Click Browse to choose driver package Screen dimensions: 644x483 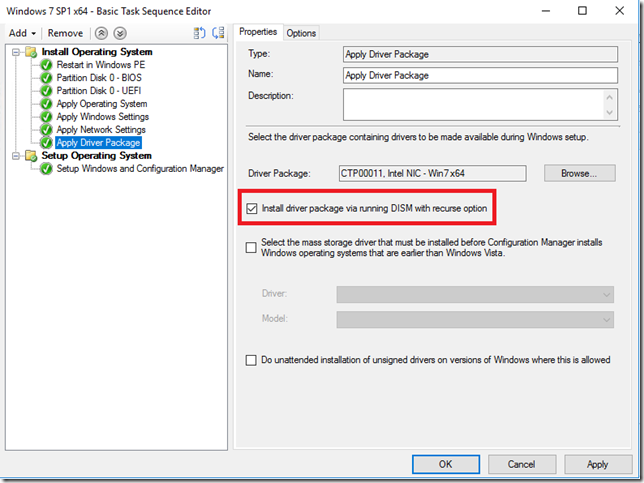pos(580,173)
